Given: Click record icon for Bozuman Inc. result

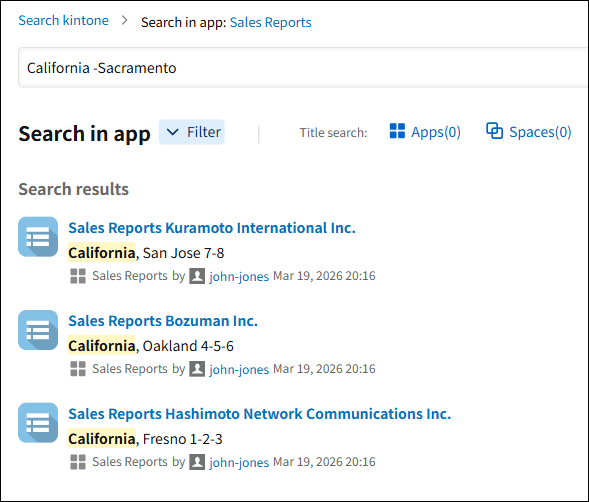Looking at the screenshot, I should (38, 330).
